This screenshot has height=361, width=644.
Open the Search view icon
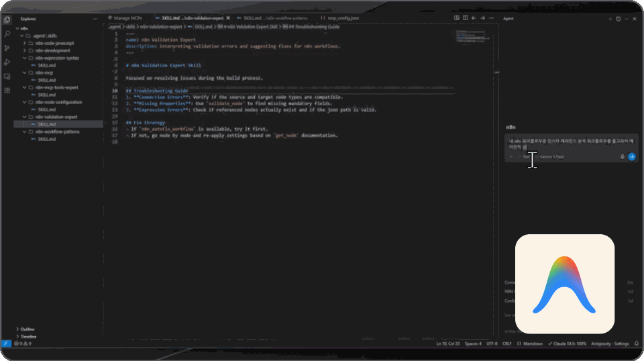tap(7, 34)
